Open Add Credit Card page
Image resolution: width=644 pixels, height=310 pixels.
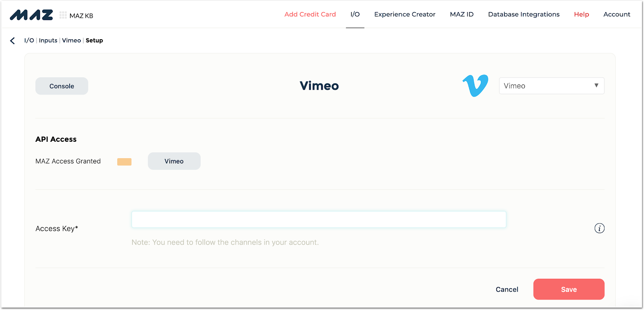[x=310, y=14]
